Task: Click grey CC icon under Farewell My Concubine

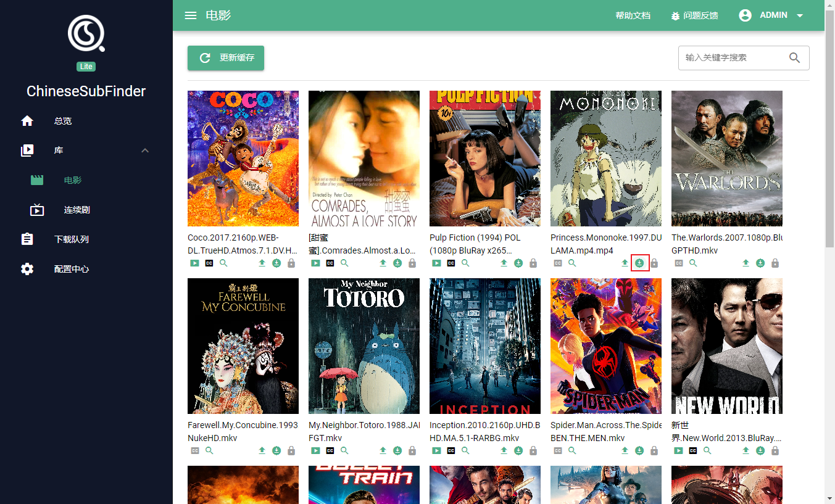Action: (195, 450)
